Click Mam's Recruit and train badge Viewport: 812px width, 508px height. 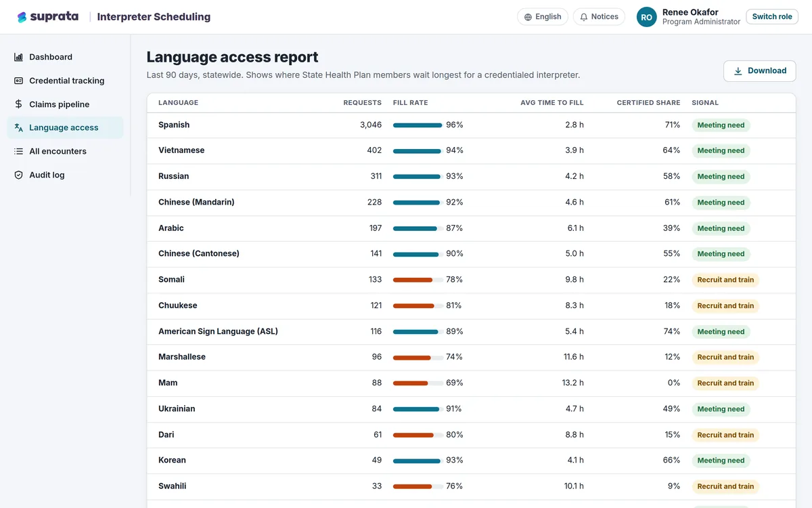coord(725,383)
